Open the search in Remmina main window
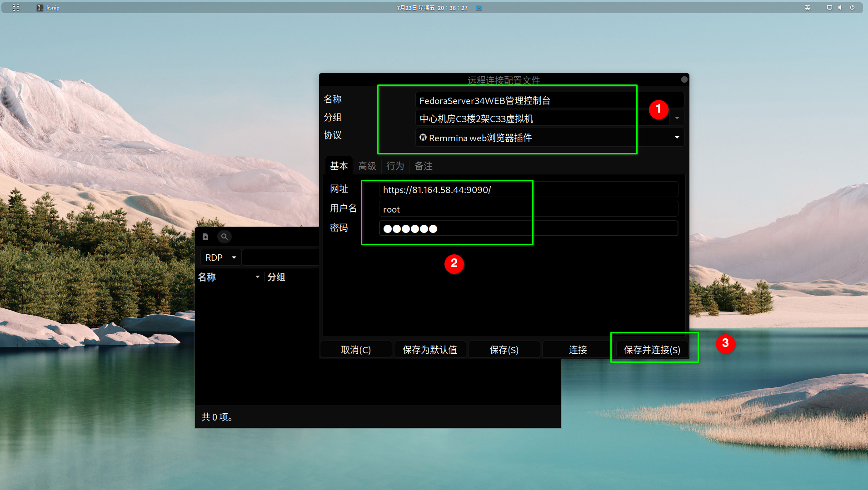Screen dimensions: 868x490 (x=224, y=237)
